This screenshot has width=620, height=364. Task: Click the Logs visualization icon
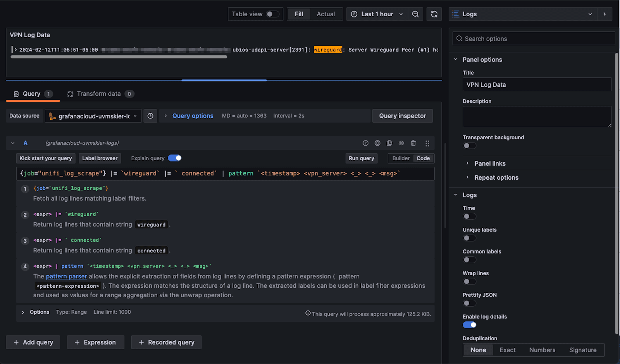pos(456,14)
